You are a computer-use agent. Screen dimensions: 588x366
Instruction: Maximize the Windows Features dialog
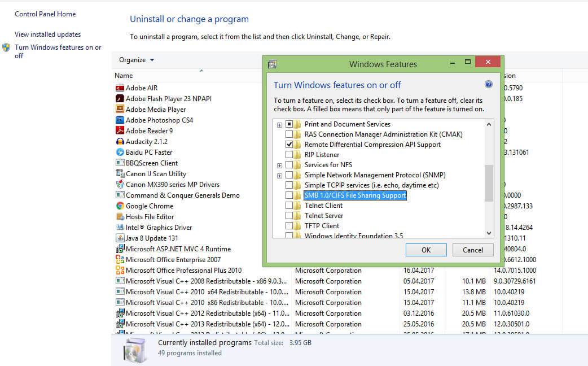[468, 62]
